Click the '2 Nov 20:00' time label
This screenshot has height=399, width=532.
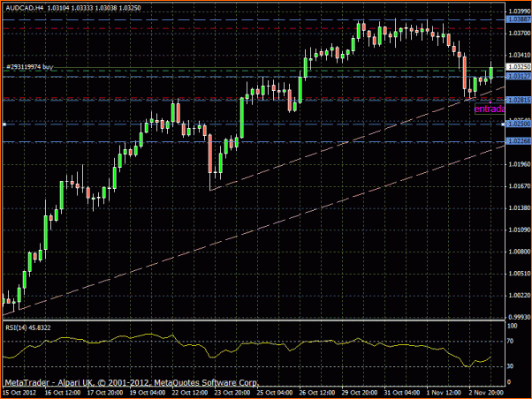pos(487,393)
